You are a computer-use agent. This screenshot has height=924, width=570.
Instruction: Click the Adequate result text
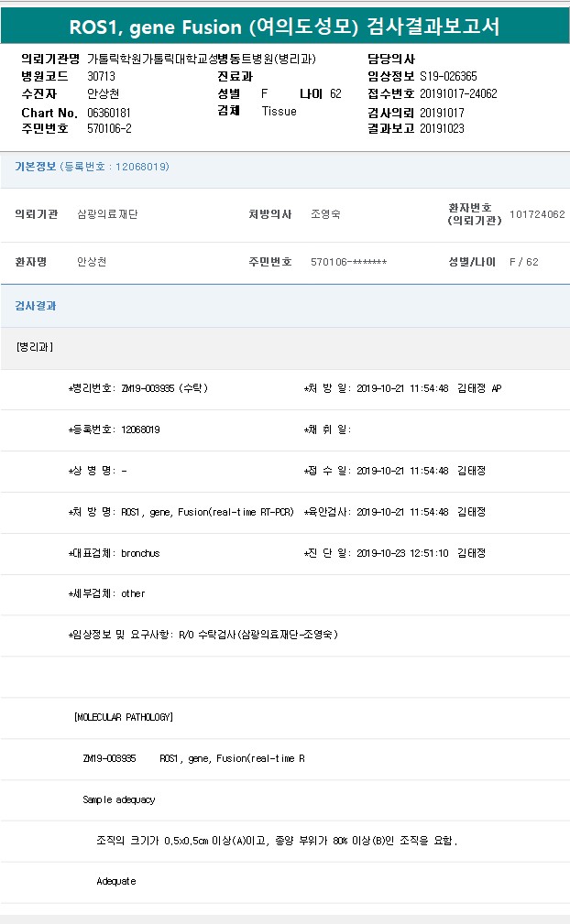point(116,881)
